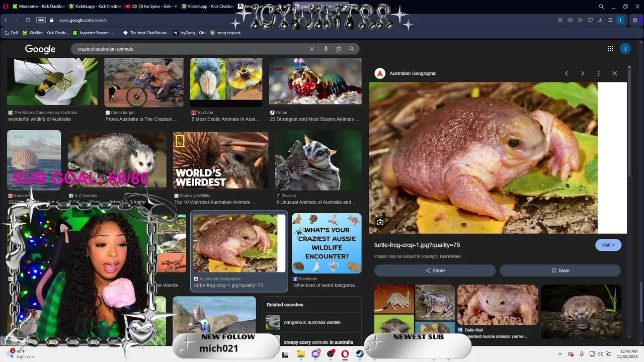Open KickBot - Kick Chatbot bookmark
This screenshot has height=362, width=644.
[x=45, y=33]
